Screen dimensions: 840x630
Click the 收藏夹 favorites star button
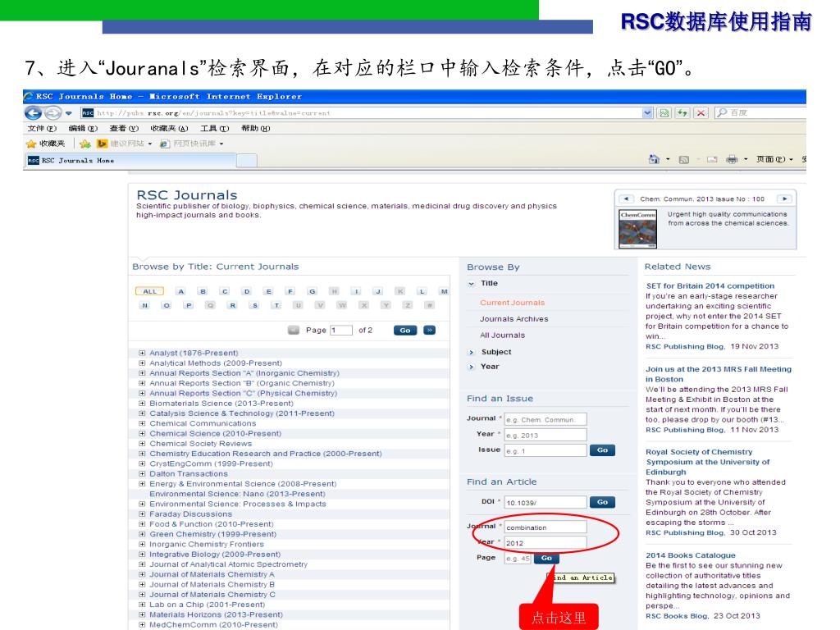coord(46,144)
